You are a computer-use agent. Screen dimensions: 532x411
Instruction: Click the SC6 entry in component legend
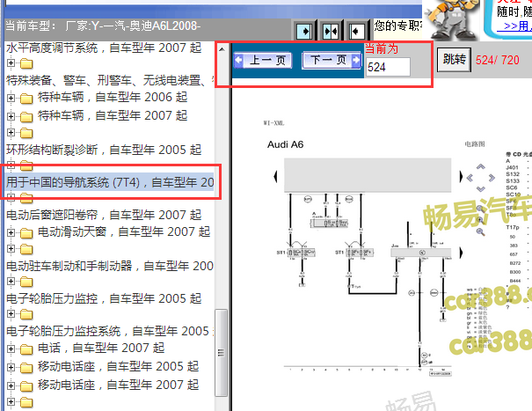click(512, 187)
